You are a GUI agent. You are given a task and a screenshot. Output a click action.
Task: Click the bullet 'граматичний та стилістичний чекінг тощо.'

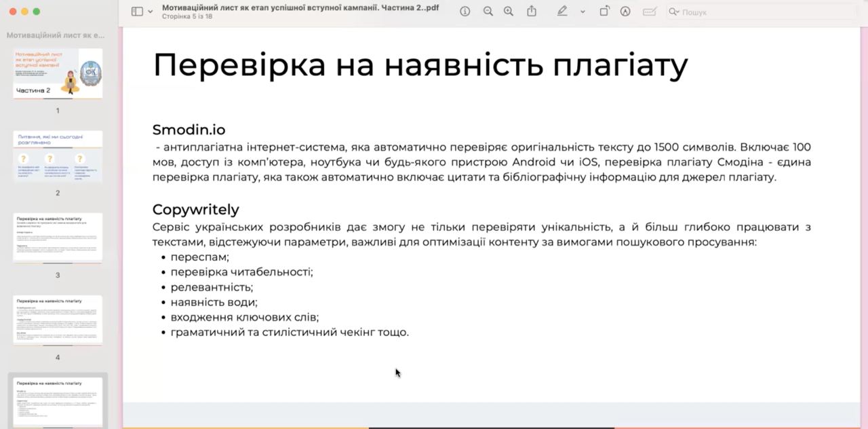tap(290, 332)
